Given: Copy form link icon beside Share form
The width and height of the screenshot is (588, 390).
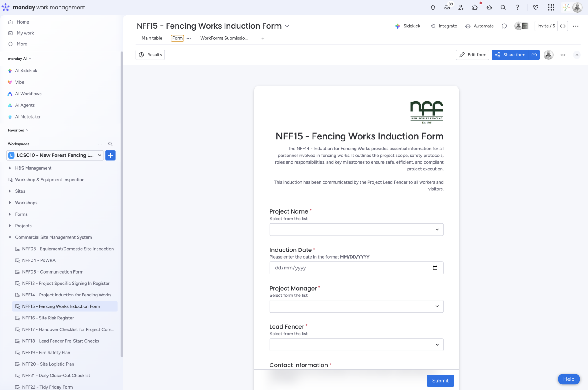Looking at the screenshot, I should [x=534, y=55].
